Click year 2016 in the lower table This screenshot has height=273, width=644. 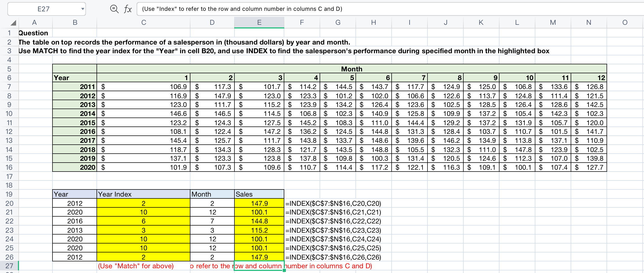click(75, 221)
